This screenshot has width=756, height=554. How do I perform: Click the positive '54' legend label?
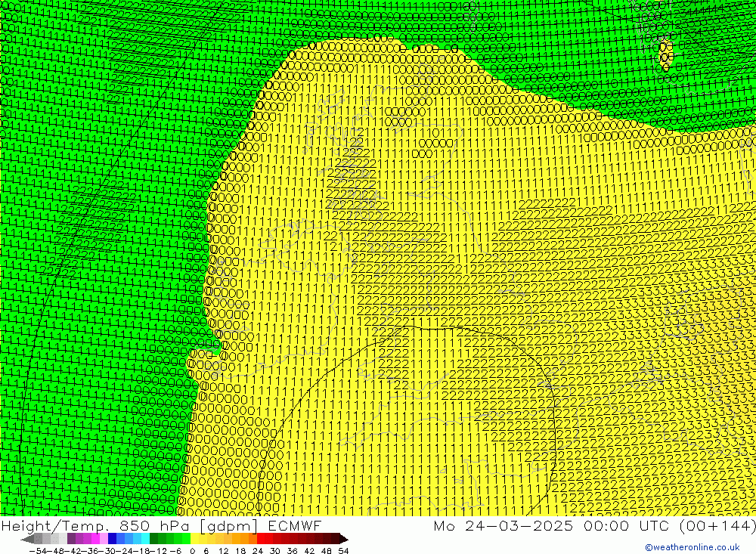[x=343, y=551]
